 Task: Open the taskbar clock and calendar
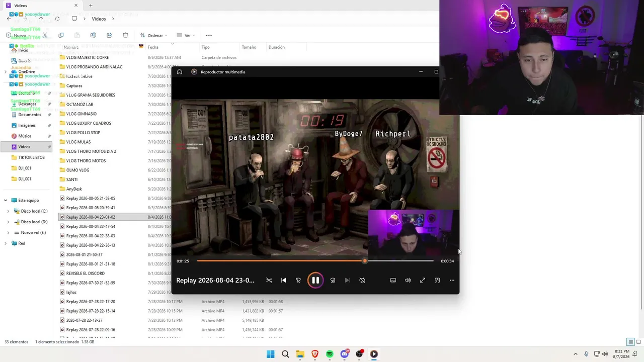(x=621, y=354)
